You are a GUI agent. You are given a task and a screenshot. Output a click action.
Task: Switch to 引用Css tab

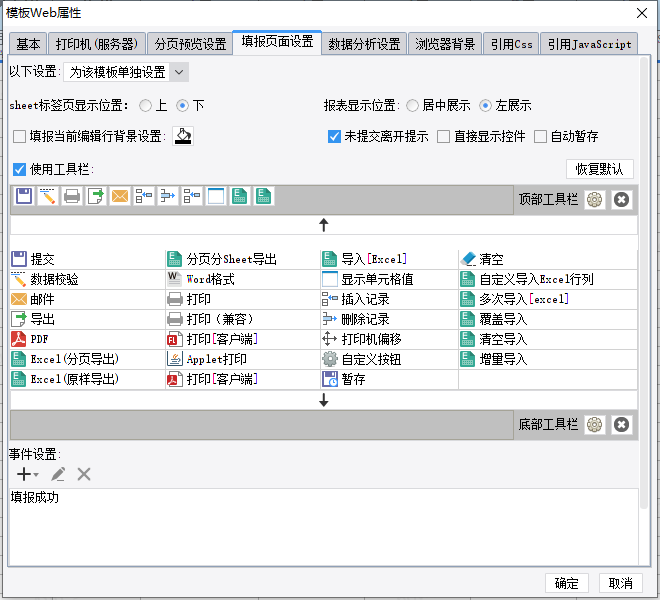(x=511, y=44)
